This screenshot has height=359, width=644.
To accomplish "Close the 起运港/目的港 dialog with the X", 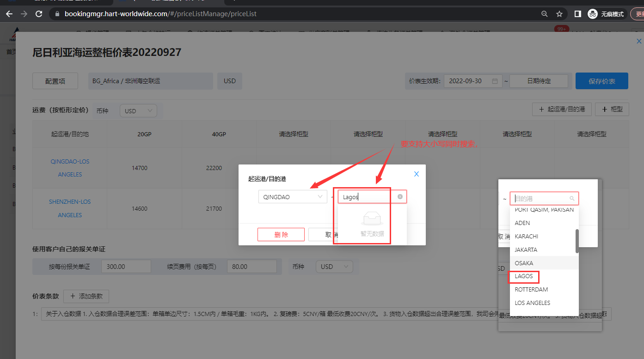I will (416, 174).
